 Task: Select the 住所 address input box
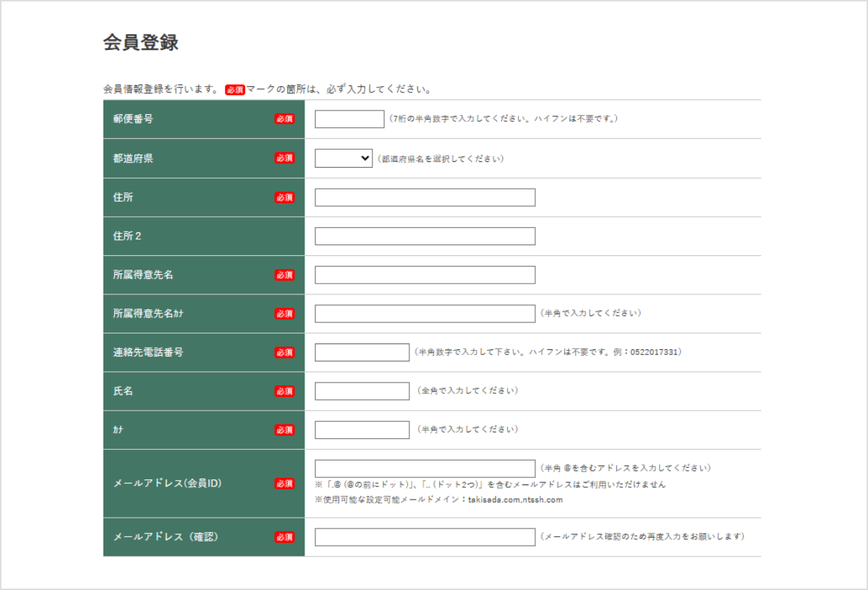[x=424, y=197]
